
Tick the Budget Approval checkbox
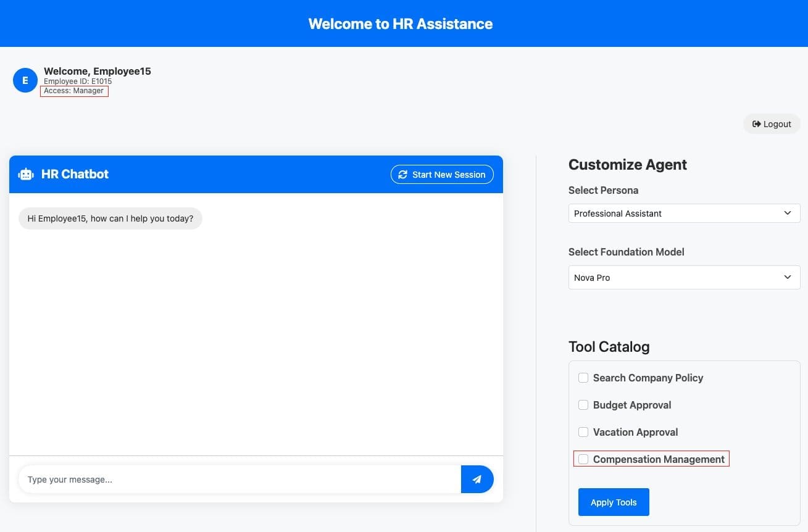(583, 405)
